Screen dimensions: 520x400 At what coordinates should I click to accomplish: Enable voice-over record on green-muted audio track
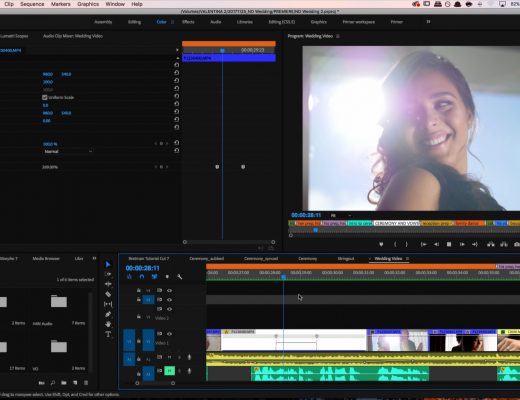click(x=189, y=370)
